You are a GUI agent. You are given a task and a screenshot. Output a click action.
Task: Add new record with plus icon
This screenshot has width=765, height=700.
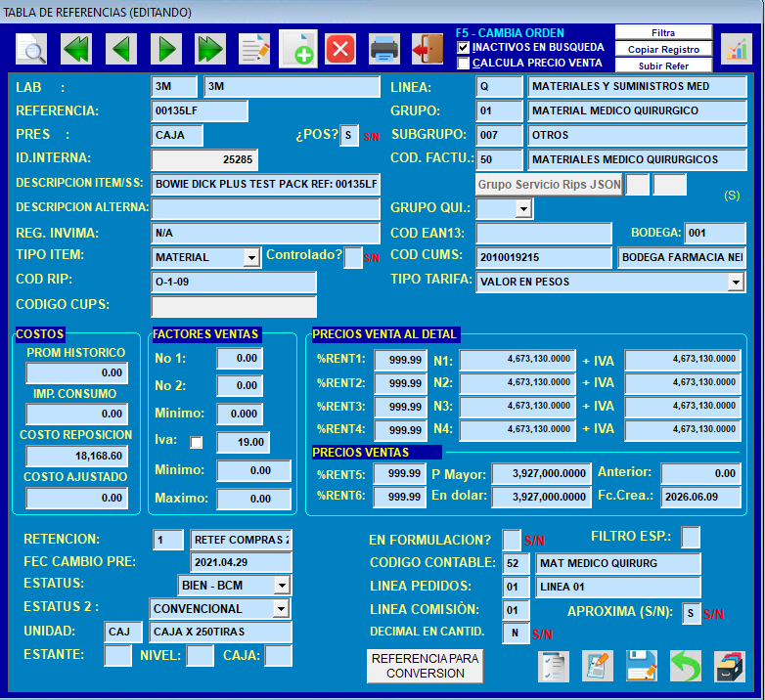coord(298,49)
